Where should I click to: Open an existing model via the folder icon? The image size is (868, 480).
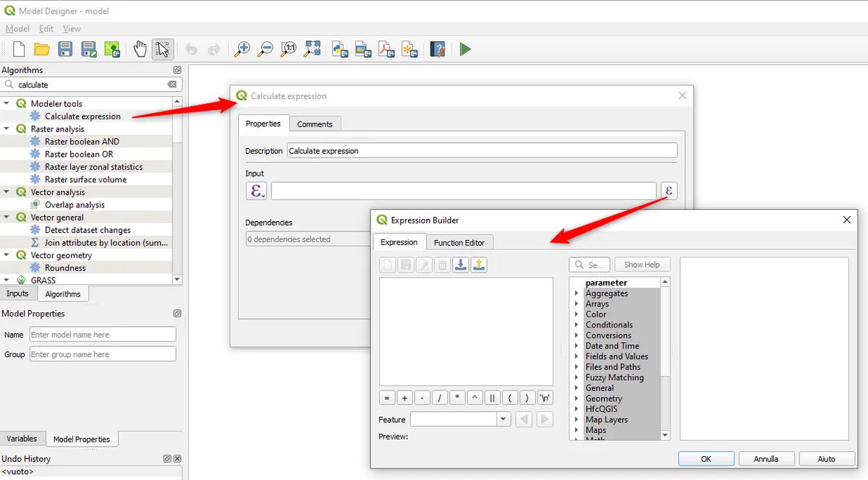pyautogui.click(x=42, y=49)
